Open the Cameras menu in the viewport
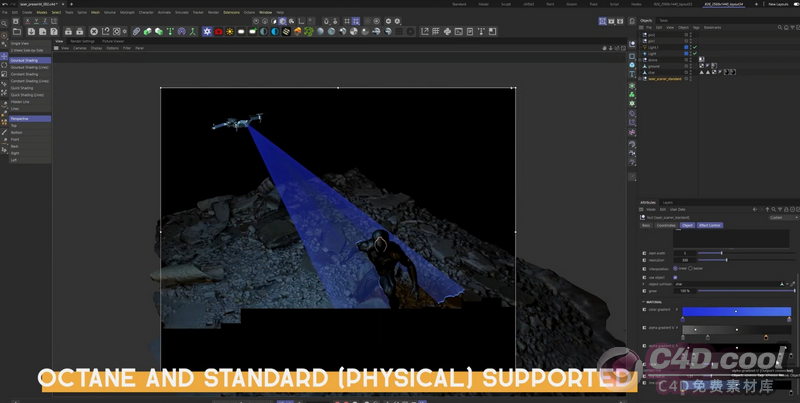The height and width of the screenshot is (403, 800). point(80,48)
